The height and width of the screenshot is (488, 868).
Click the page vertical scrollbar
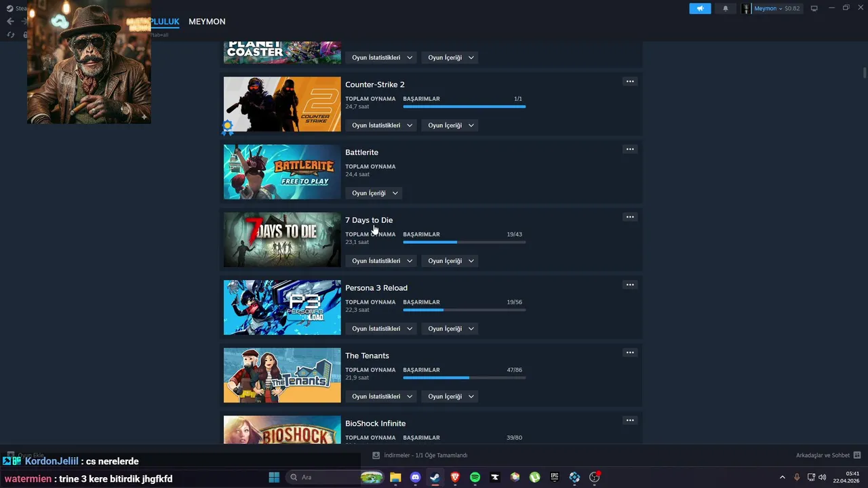865,73
